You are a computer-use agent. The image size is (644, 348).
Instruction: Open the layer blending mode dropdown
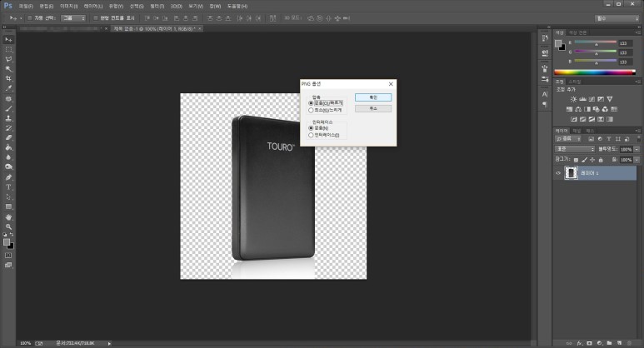575,149
